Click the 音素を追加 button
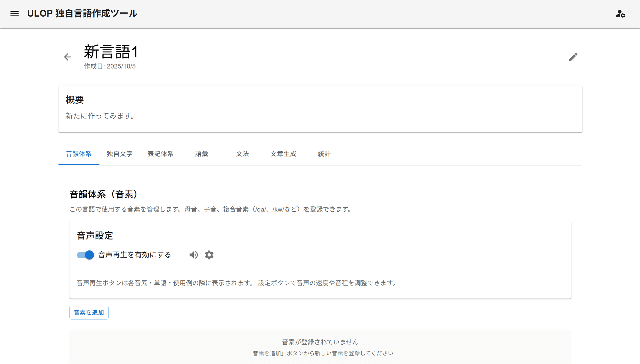The height and width of the screenshot is (364, 640). point(89,313)
